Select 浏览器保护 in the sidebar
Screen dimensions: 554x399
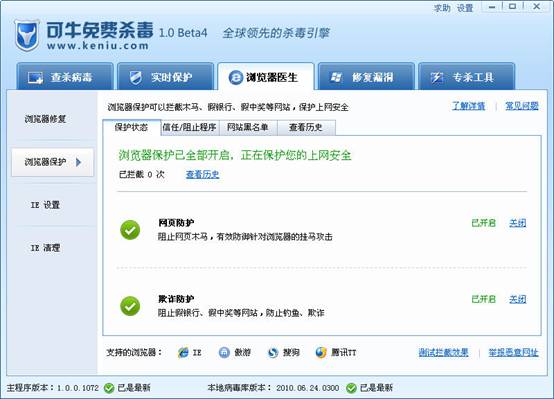[52, 162]
